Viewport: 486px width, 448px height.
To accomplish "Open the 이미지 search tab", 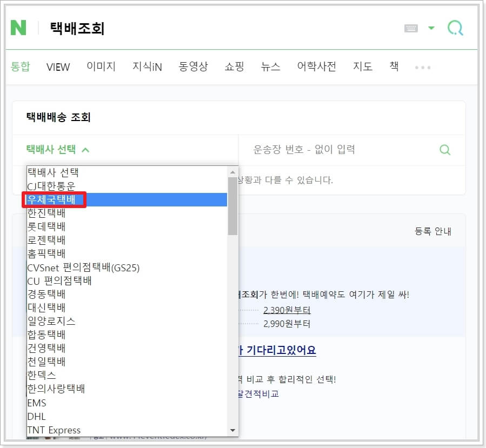I will point(101,66).
